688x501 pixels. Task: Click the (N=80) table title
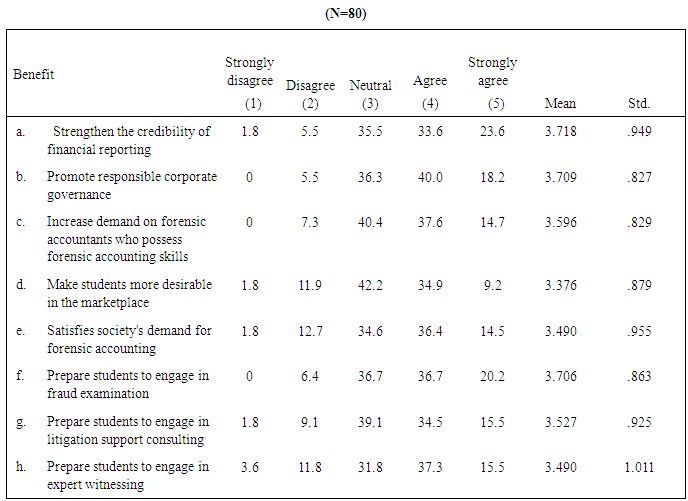[x=344, y=13]
